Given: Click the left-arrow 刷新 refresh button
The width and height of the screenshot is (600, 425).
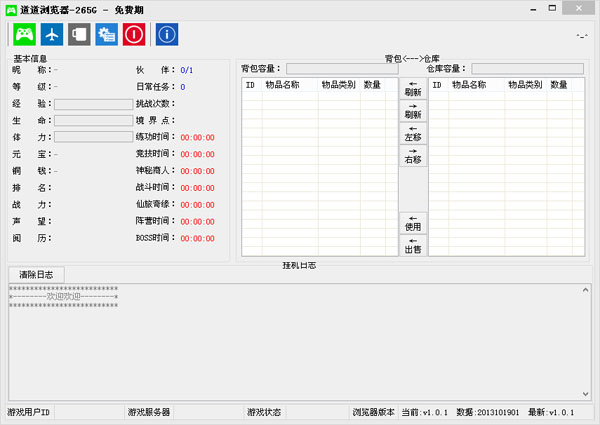Looking at the screenshot, I should pos(412,88).
